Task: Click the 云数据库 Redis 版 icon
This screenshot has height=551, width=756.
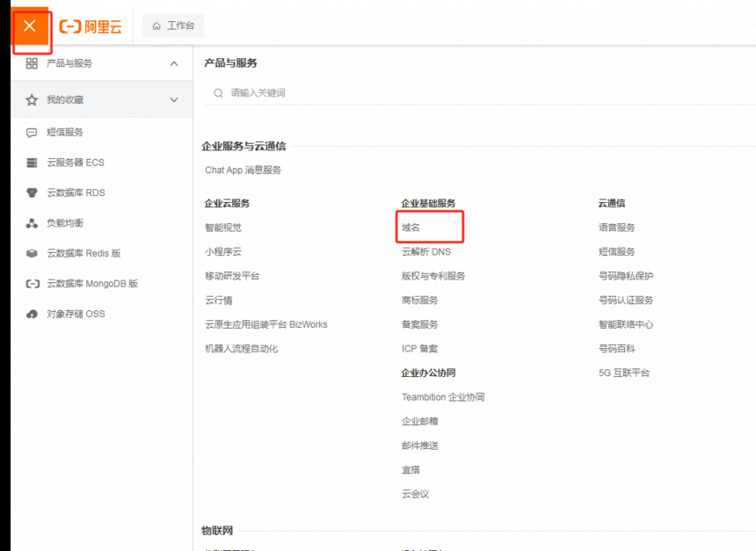Action: (x=32, y=254)
